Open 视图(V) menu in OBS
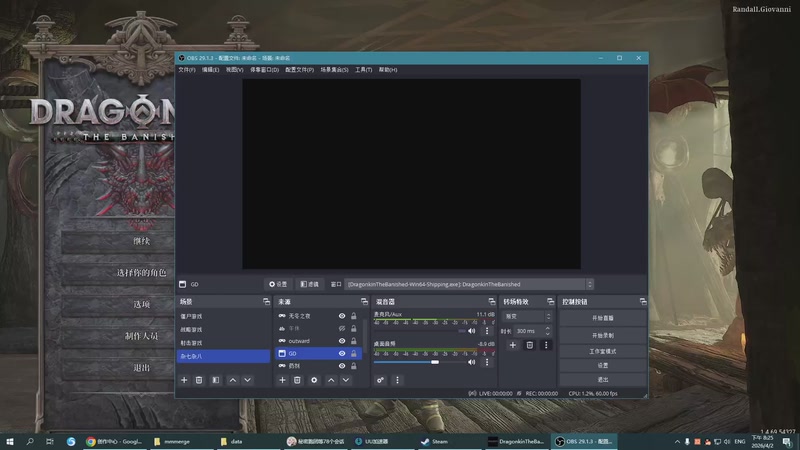Image resolution: width=800 pixels, height=450 pixels. tap(235, 70)
